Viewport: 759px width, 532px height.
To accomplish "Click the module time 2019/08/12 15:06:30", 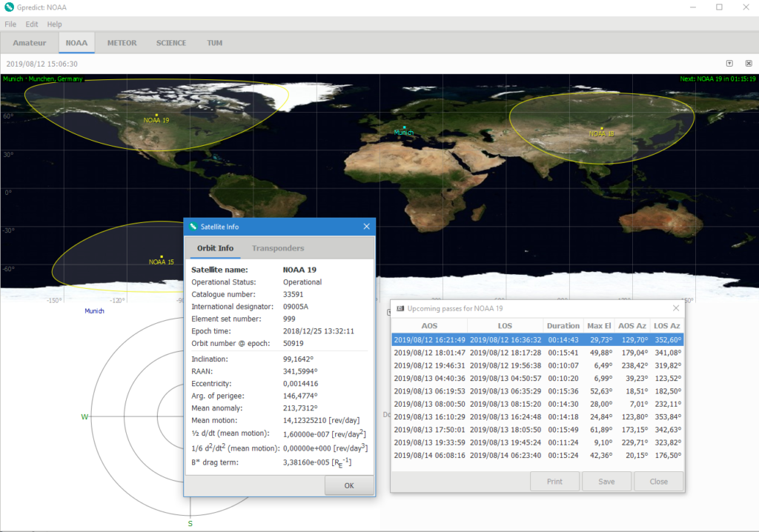I will click(42, 64).
